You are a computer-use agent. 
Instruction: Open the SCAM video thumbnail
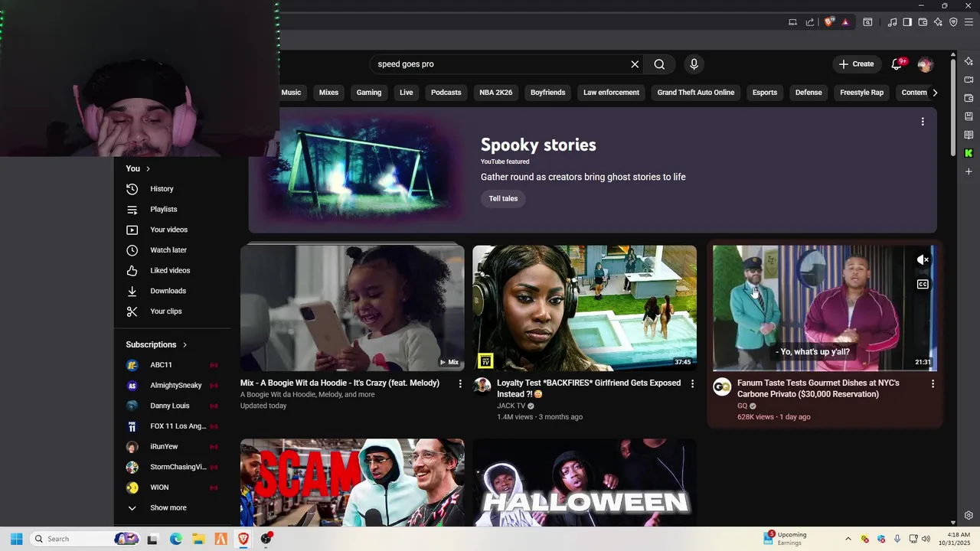[352, 482]
